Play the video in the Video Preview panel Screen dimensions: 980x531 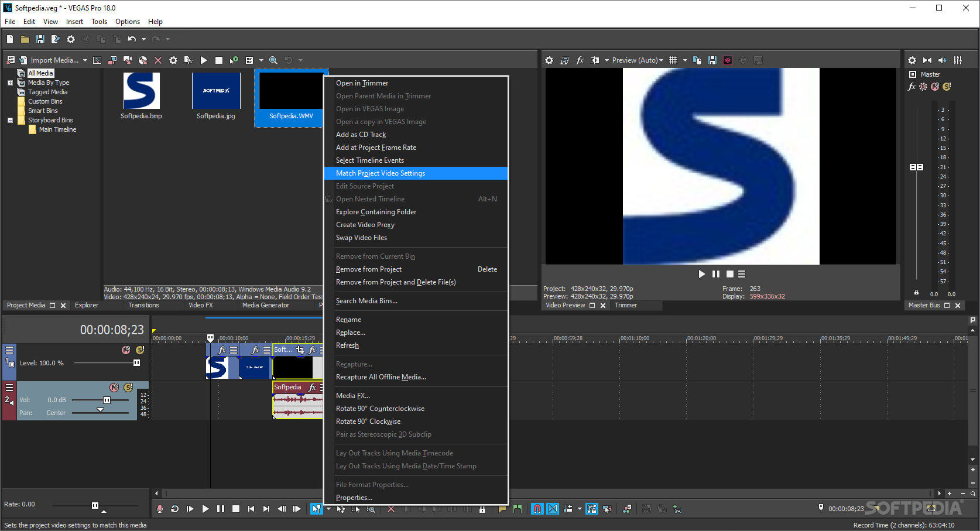pyautogui.click(x=702, y=274)
